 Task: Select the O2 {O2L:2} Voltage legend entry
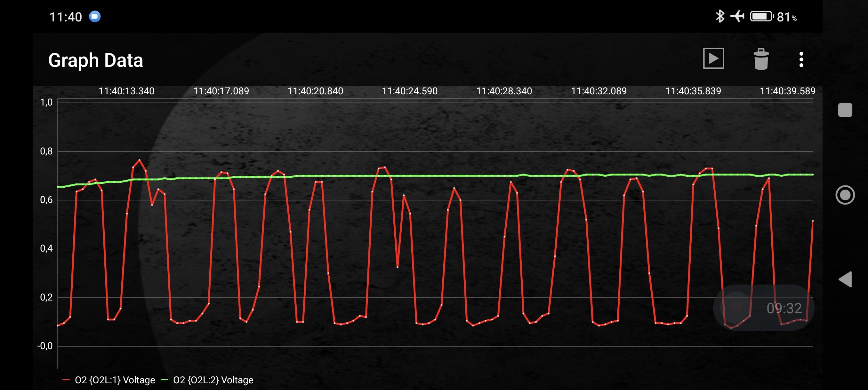pyautogui.click(x=207, y=380)
